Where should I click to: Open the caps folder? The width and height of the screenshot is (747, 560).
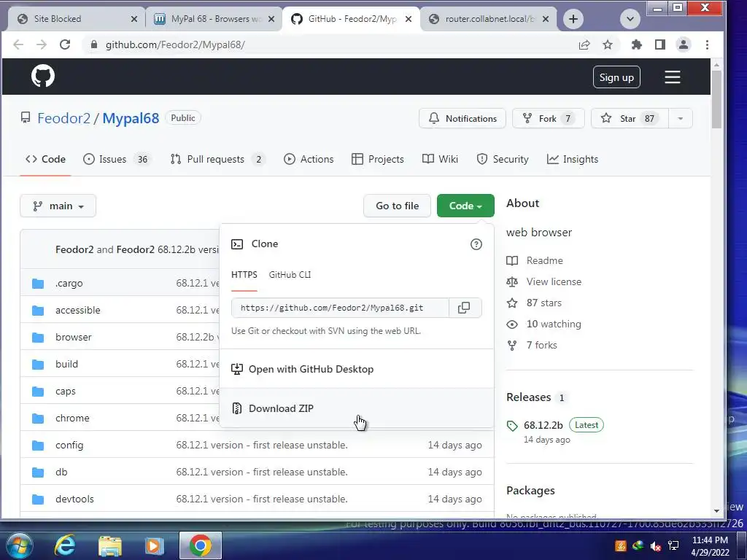pos(65,392)
